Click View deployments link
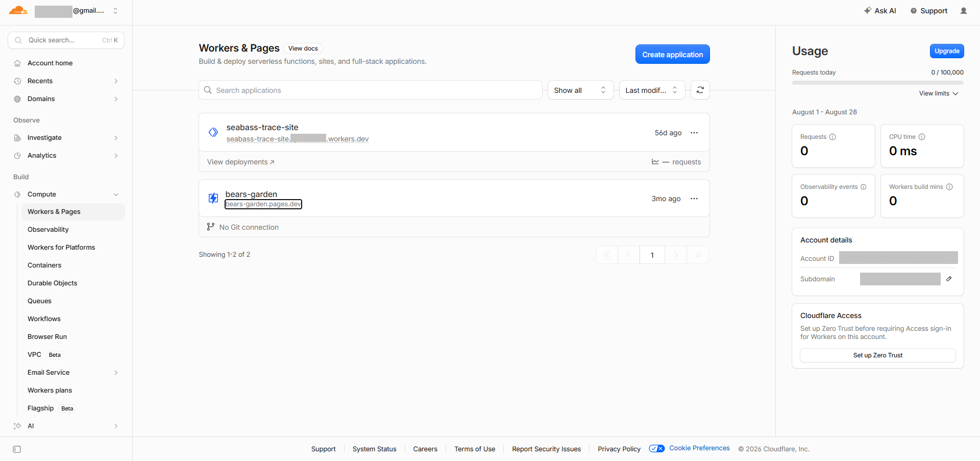Image resolution: width=980 pixels, height=461 pixels. [241, 162]
